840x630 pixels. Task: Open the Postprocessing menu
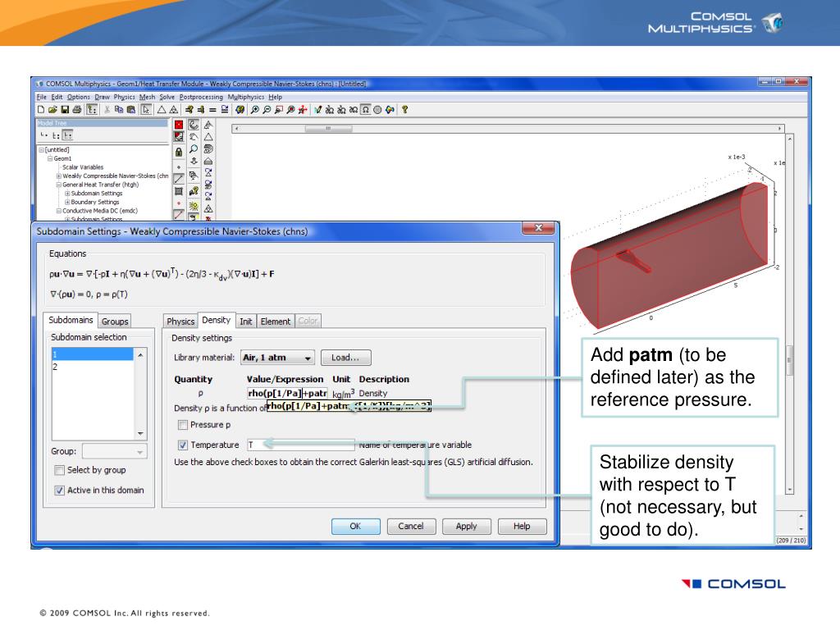[x=201, y=97]
